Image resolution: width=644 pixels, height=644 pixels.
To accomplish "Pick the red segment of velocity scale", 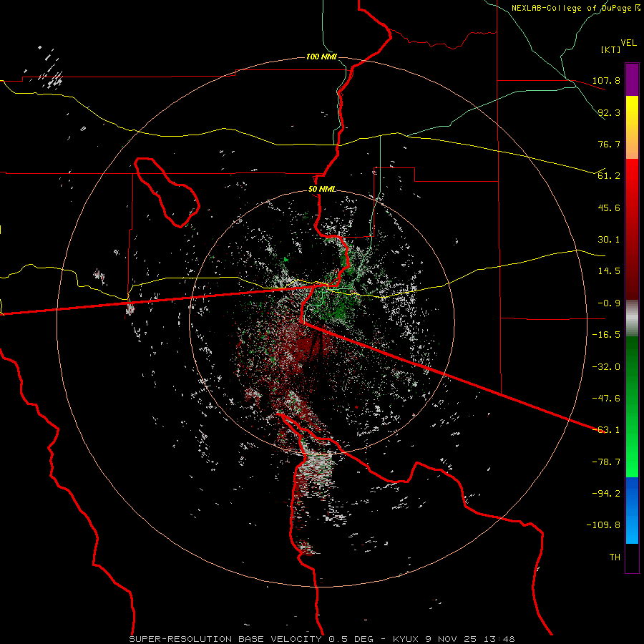I will point(632,229).
